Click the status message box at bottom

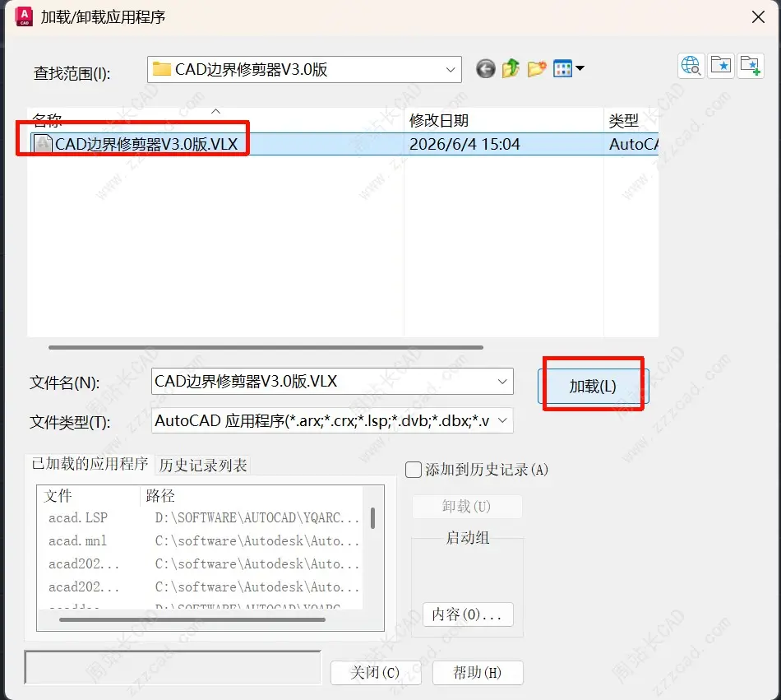(x=173, y=667)
